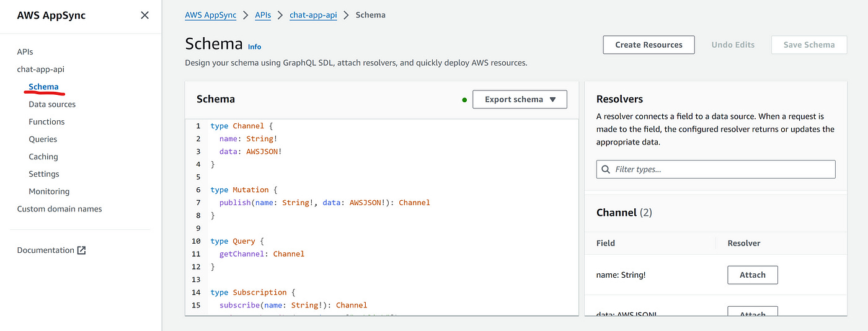Click the publish mutation line in the editor
This screenshot has height=331, width=868.
pyautogui.click(x=324, y=203)
